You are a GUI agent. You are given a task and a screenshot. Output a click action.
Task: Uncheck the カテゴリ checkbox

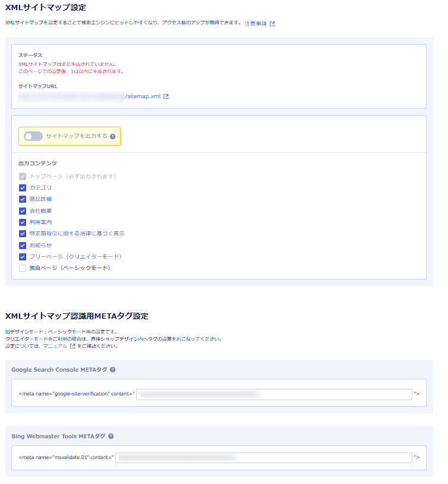point(23,188)
